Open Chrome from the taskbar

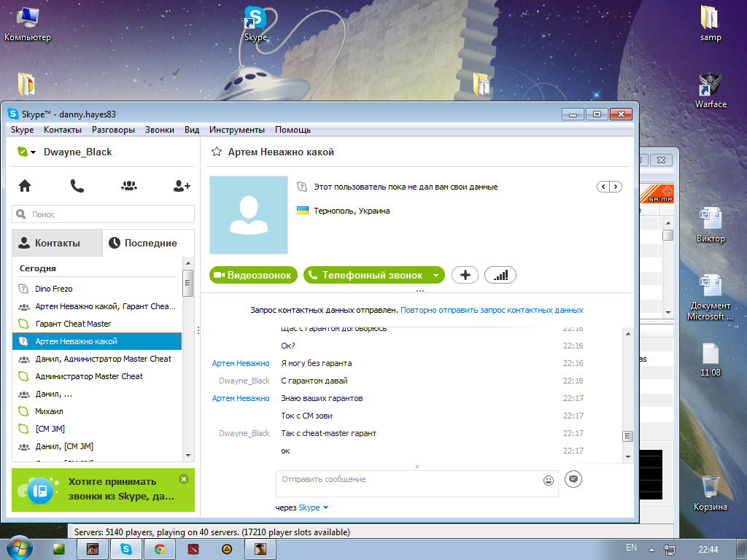tap(160, 549)
